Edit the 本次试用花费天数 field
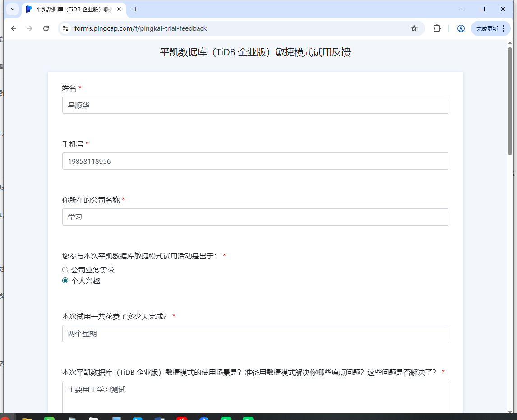The width and height of the screenshot is (517, 420). 255,333
